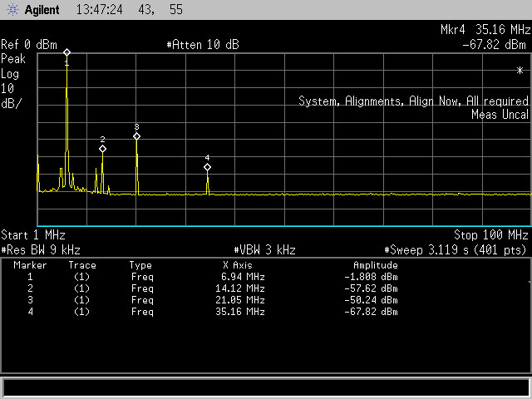Click the Stop 100 MHz label
This screenshot has width=532, height=399.
[491, 234]
